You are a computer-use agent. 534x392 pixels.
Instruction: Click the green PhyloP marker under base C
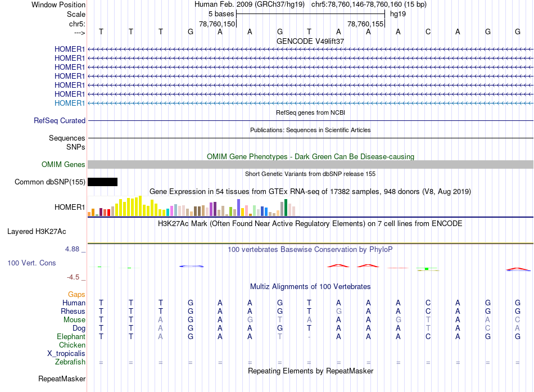pyautogui.click(x=427, y=269)
